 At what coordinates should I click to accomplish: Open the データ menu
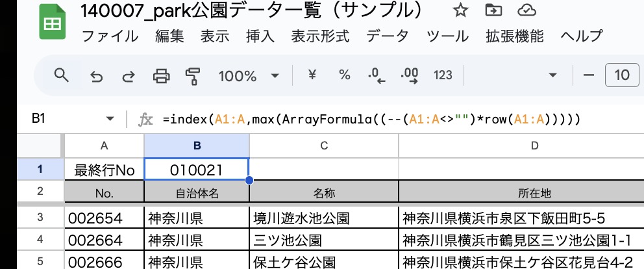[x=388, y=36]
